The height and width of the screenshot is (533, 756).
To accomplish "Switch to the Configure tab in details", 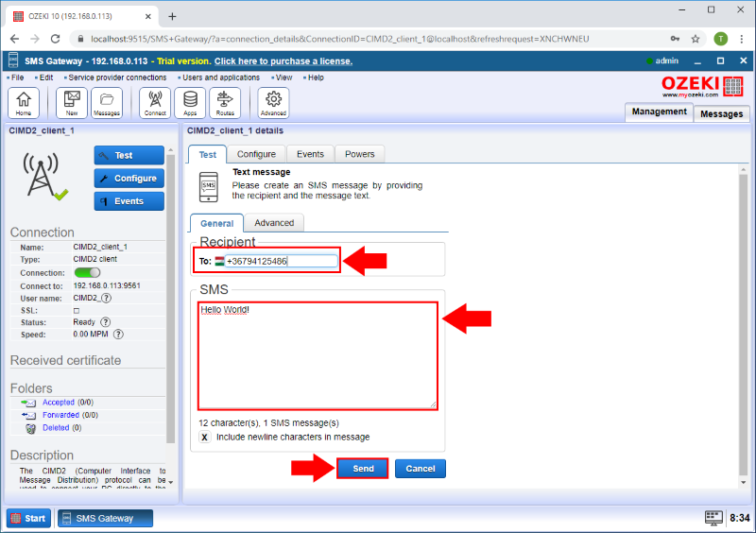I will click(x=256, y=154).
